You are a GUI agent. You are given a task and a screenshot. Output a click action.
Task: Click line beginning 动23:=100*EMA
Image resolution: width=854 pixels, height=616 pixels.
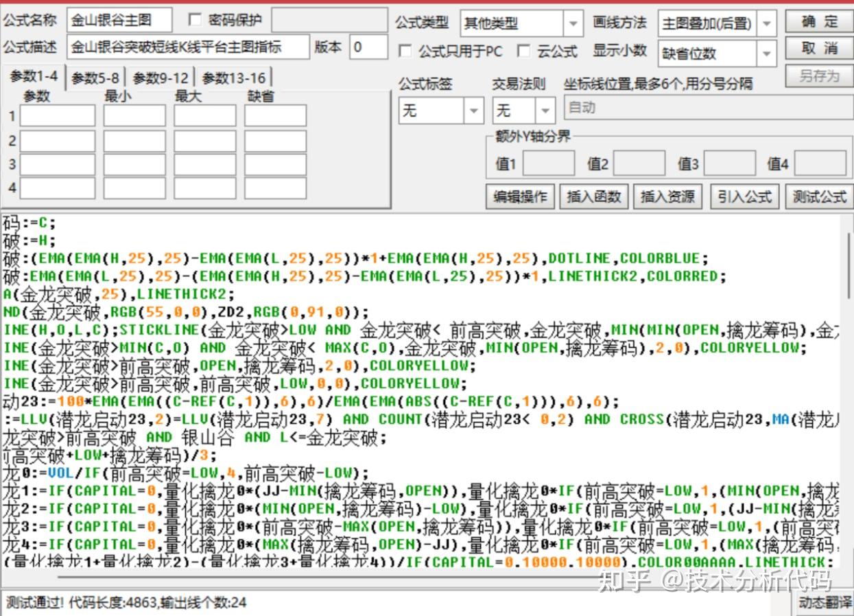[x=310, y=401]
